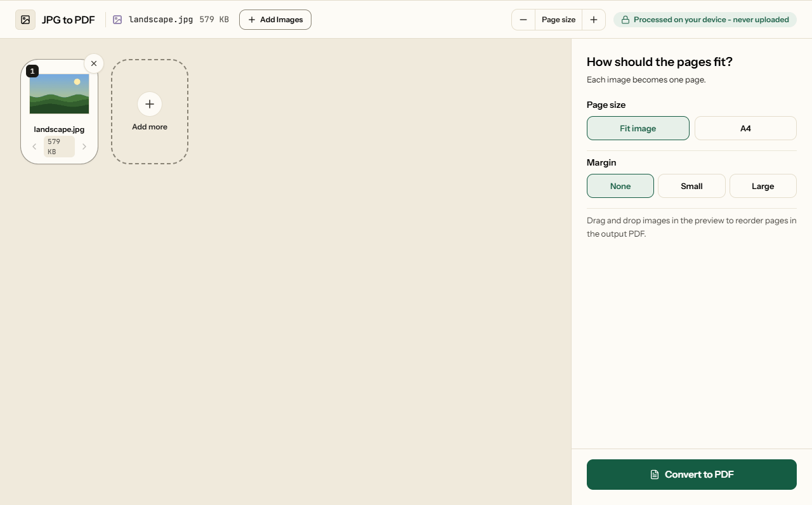Click the 'Processed on your device' privacy text
Viewport: 812px width, 505px height.
(x=711, y=20)
